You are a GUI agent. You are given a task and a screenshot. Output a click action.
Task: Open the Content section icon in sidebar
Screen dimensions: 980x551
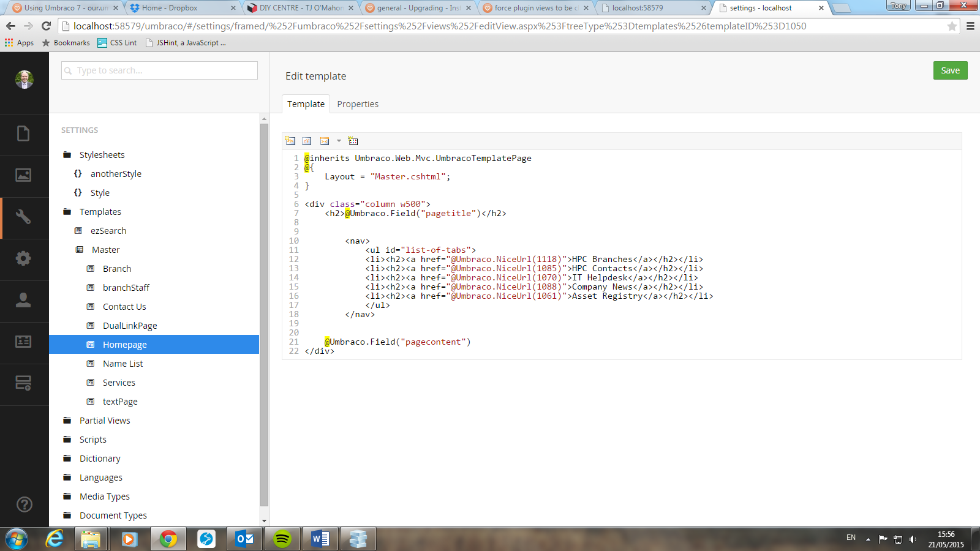point(23,133)
